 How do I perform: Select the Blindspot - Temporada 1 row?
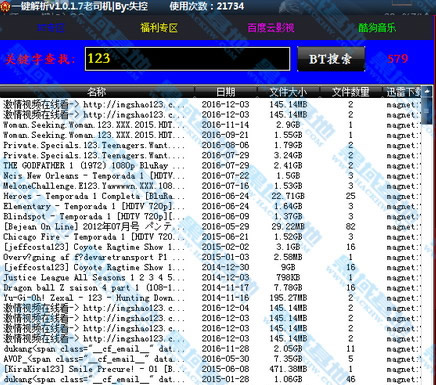(x=211, y=216)
